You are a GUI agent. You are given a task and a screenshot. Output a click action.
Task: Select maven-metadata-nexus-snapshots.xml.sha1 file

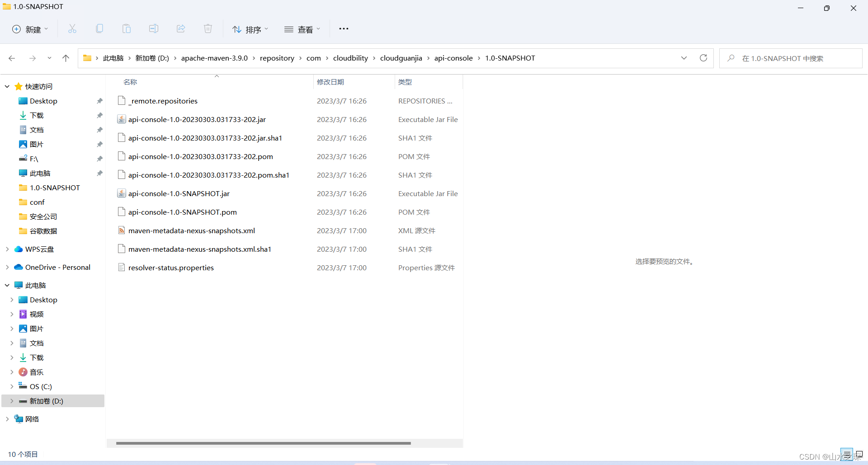199,249
